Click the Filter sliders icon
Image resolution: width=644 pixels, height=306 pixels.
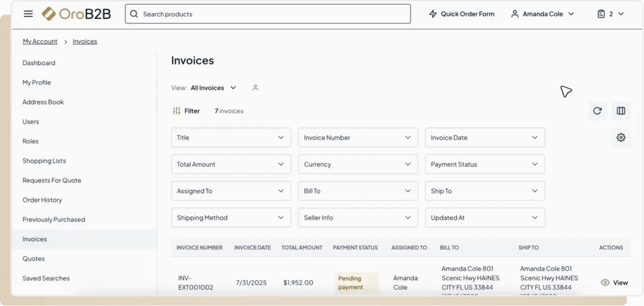click(176, 111)
